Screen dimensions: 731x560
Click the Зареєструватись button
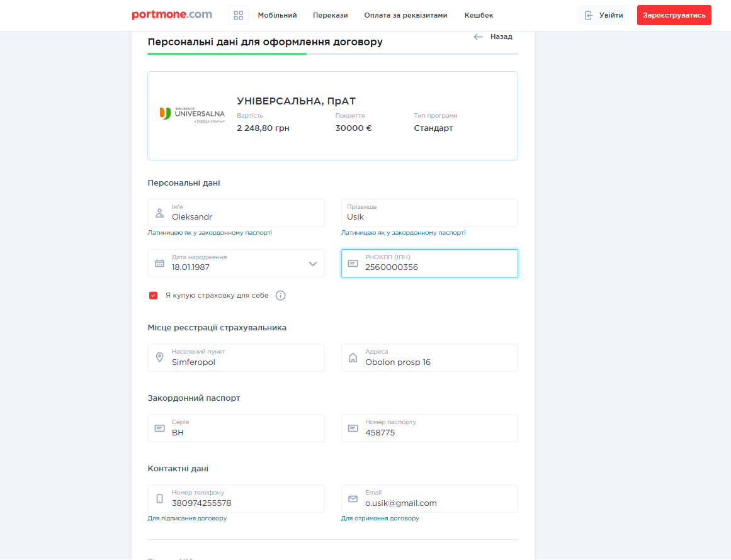click(x=674, y=15)
